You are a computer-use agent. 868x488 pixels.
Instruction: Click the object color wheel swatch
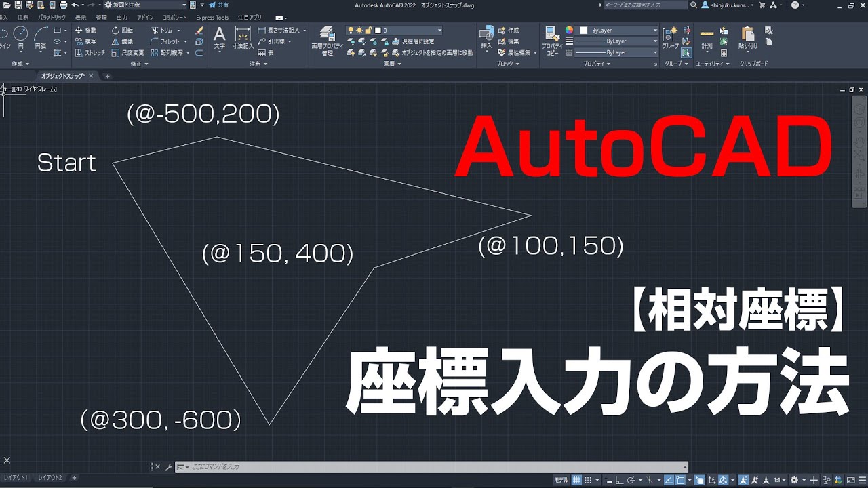pyautogui.click(x=569, y=30)
